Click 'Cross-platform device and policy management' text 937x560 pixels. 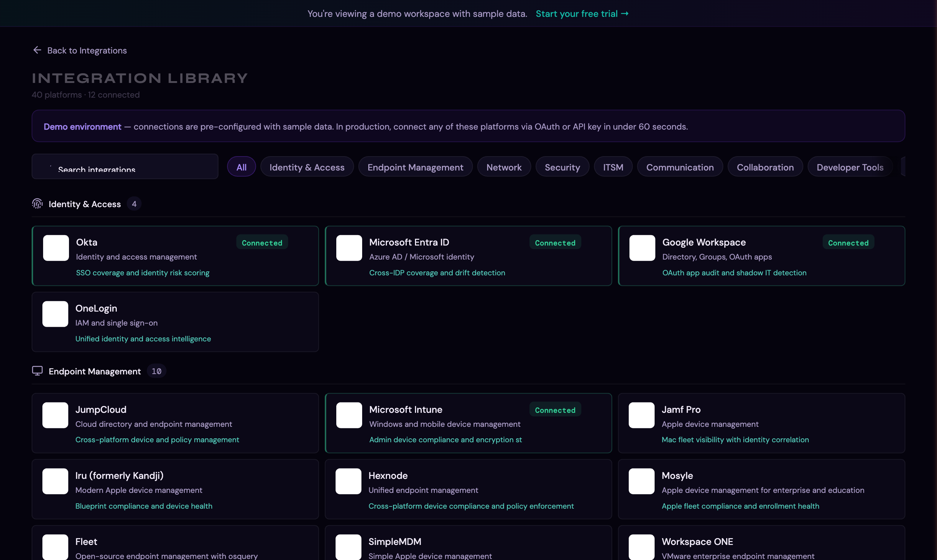(x=157, y=440)
